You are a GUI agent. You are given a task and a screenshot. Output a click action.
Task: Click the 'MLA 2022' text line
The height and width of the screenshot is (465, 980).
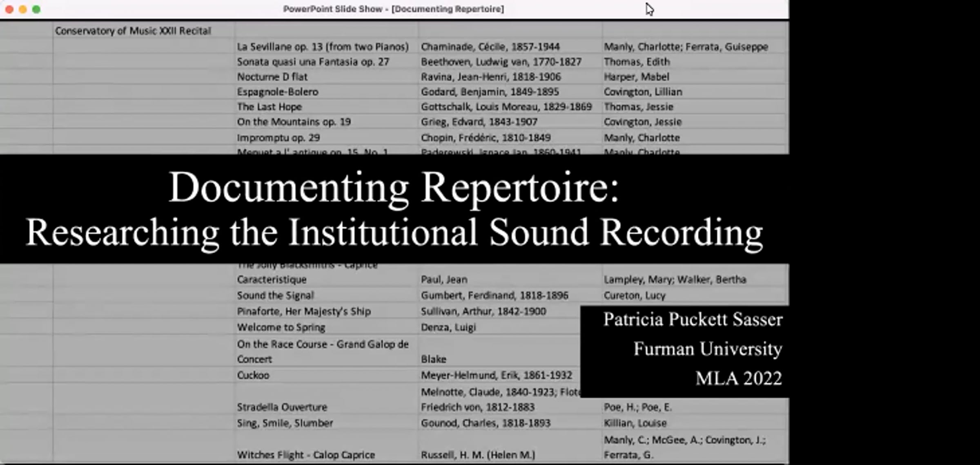tap(738, 378)
